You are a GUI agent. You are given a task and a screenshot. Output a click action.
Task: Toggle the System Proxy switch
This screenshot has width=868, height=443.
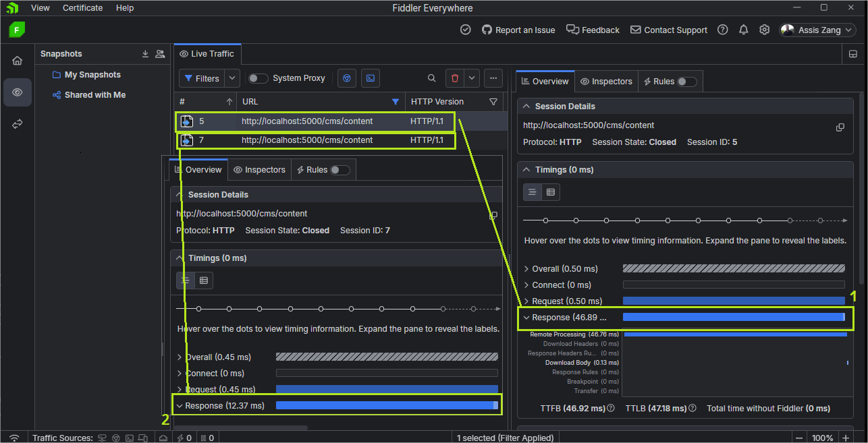[258, 78]
